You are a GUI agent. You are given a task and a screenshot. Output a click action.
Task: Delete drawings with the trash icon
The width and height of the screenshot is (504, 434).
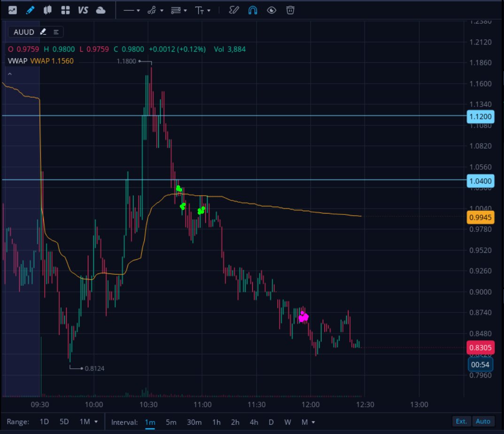point(290,10)
